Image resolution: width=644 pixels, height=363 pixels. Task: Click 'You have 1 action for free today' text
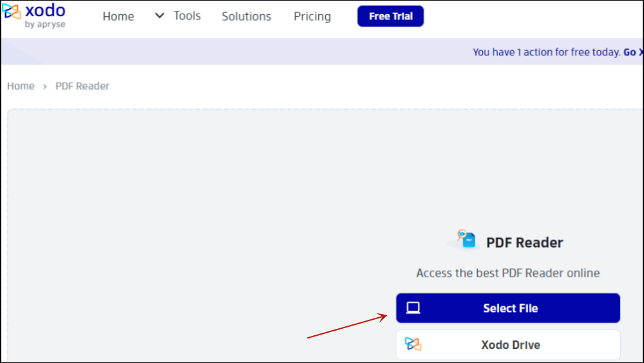click(x=546, y=52)
